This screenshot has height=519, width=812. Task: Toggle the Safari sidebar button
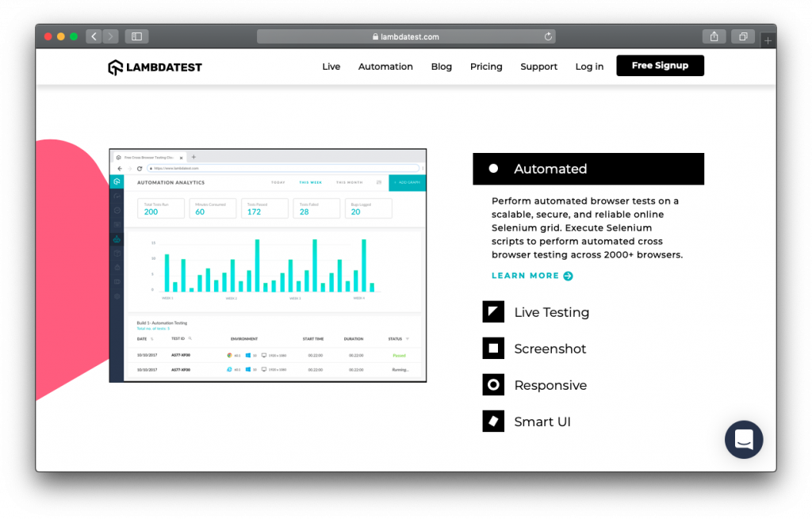(x=136, y=36)
